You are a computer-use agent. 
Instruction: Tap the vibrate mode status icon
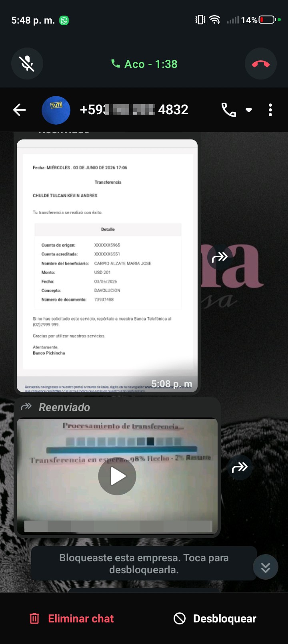click(x=200, y=20)
